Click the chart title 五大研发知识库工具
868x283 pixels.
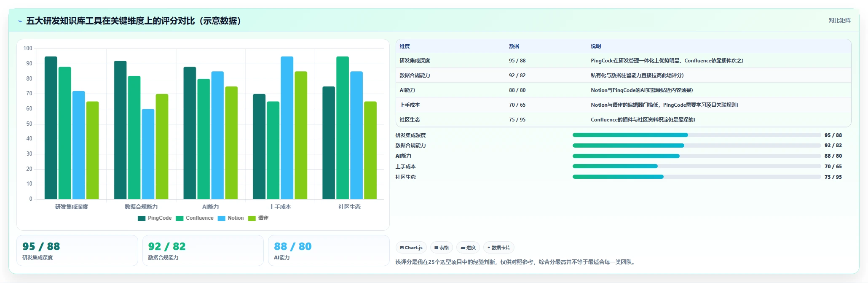(x=134, y=21)
